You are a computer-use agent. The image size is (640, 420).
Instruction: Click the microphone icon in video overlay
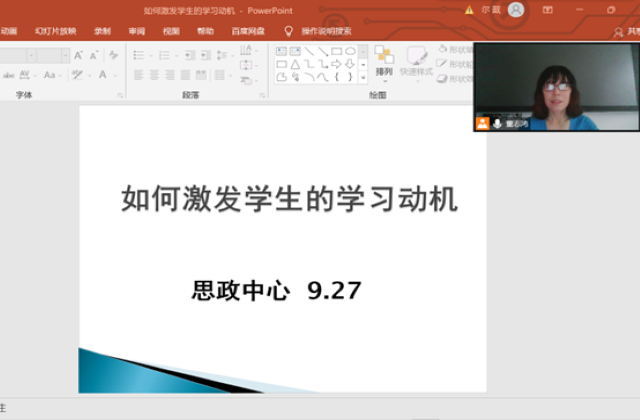point(497,123)
